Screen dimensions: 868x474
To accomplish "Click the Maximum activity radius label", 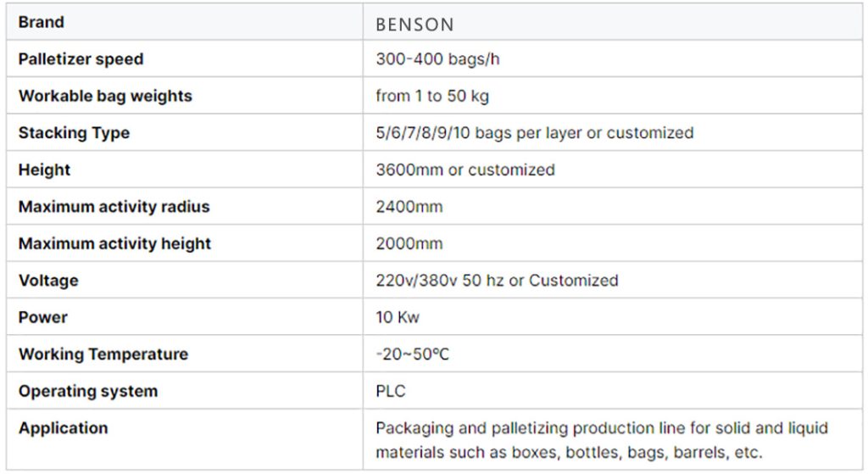I will (114, 207).
